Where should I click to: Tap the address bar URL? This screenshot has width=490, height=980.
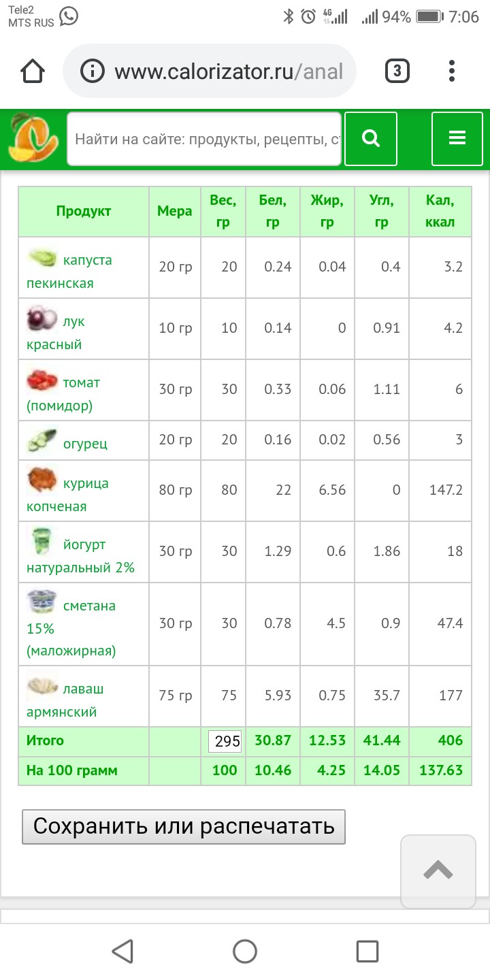click(x=229, y=71)
